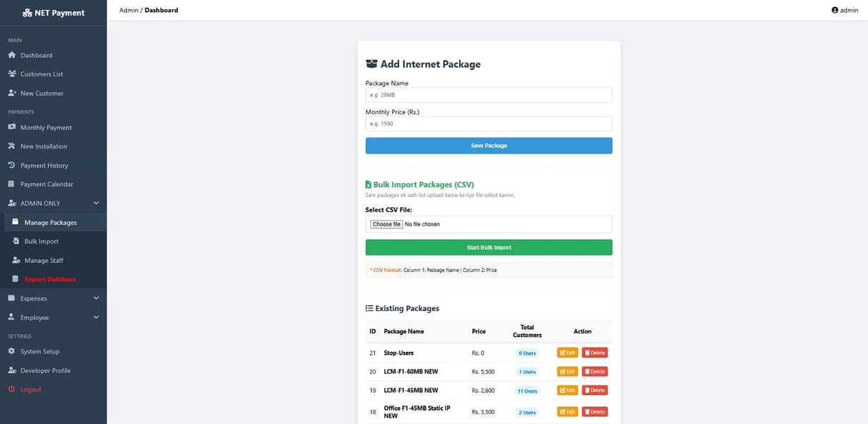Click the Logout power icon

pos(11,389)
